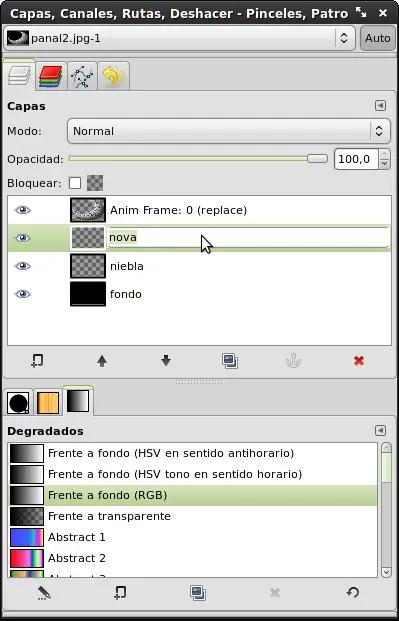The height and width of the screenshot is (621, 399).
Task: Select Frente a fondo (HSV tono en sentido horario)
Action: 193,474
